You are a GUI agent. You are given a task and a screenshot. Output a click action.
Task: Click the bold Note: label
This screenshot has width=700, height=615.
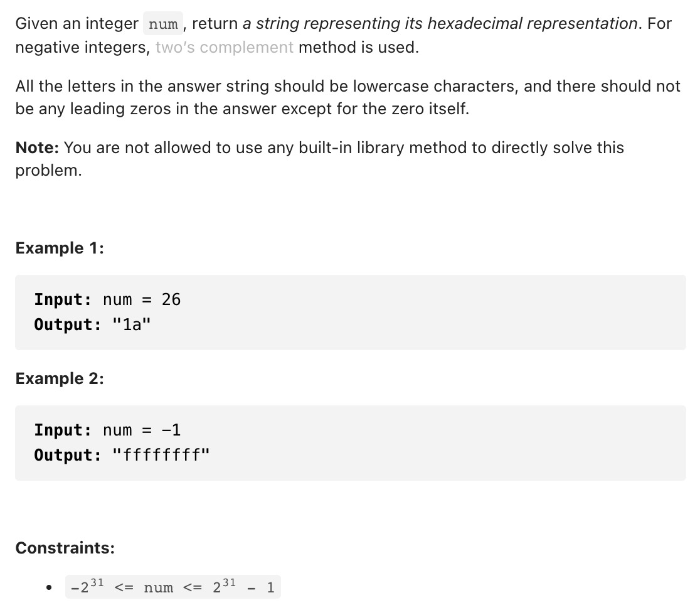(x=37, y=147)
